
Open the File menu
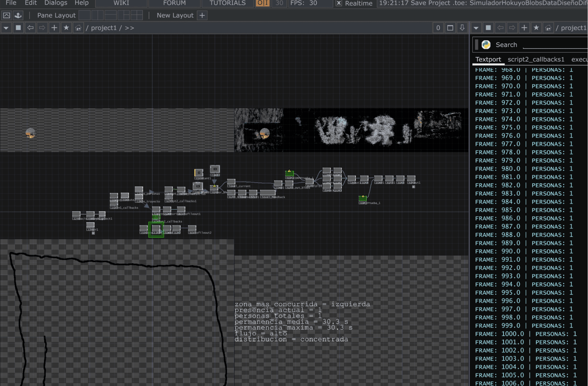pos(11,3)
